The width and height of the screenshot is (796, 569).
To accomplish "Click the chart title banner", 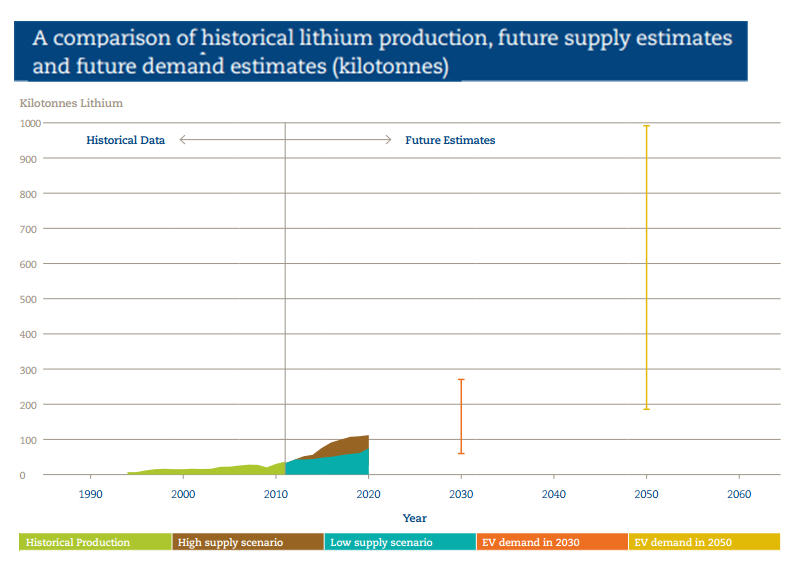I will click(x=380, y=52).
